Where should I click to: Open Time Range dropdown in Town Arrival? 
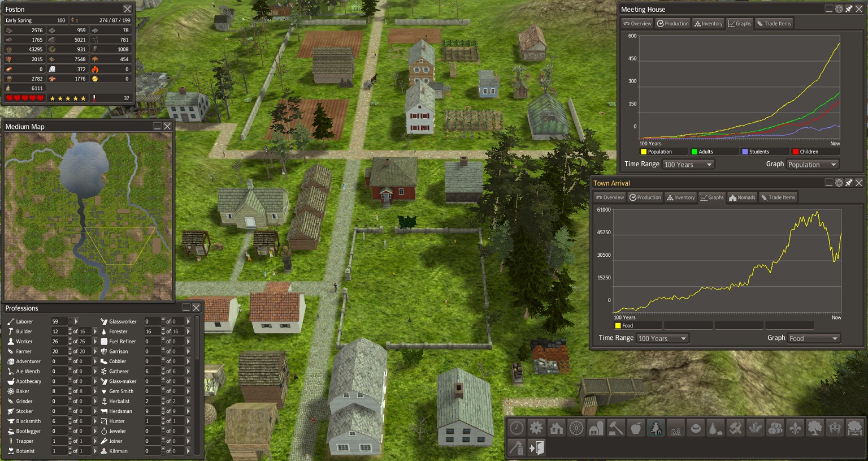[663, 338]
